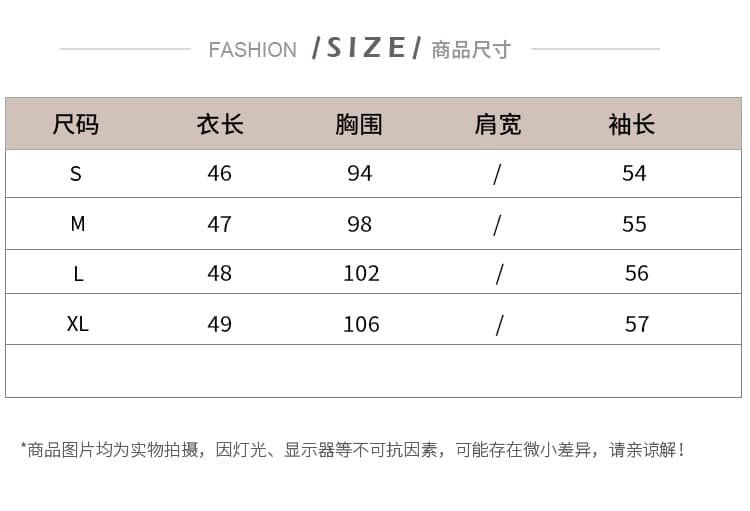Click the 尺码 column header

tap(76, 125)
